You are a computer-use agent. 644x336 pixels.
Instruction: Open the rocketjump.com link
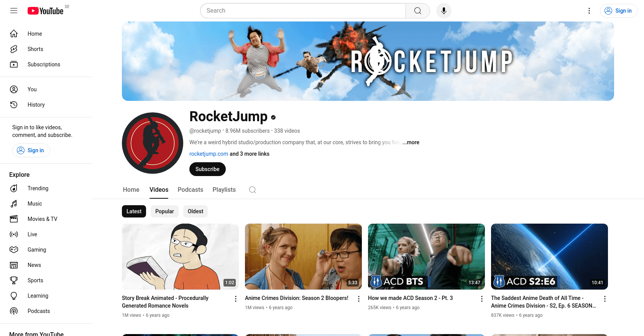tap(209, 154)
